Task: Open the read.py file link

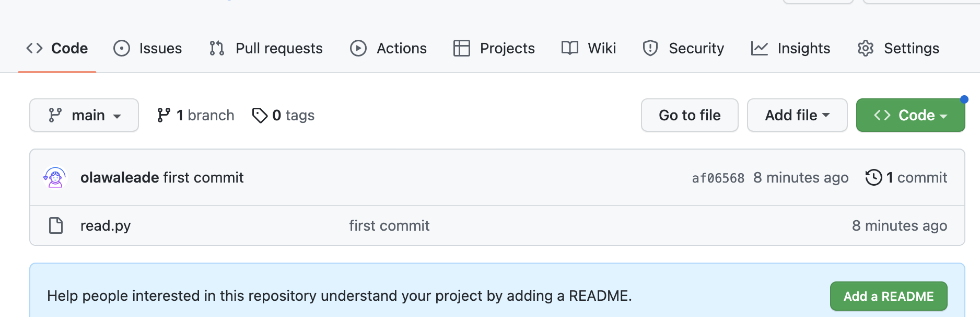Action: (x=106, y=225)
